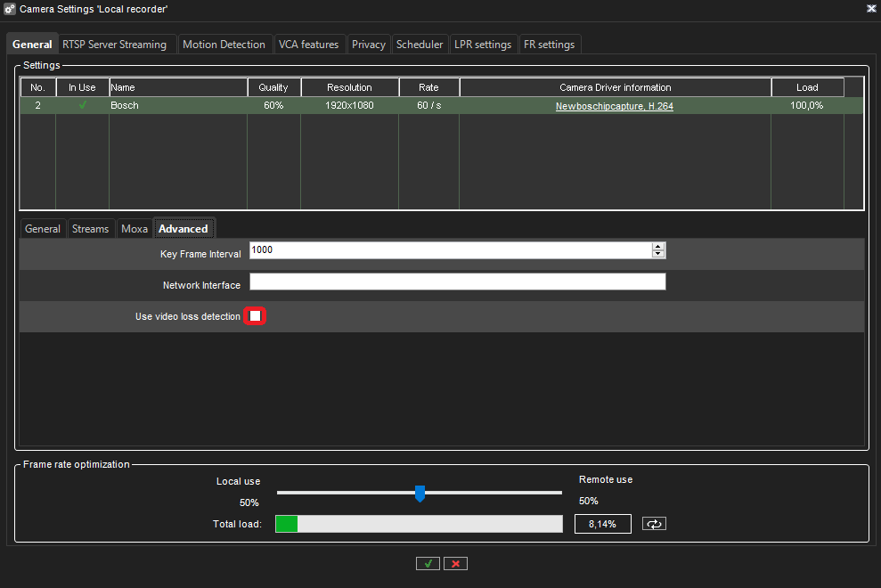Screen dimensions: 881x588
Task: Increase Key Frame Interval with up arrow
Action: tap(658, 247)
